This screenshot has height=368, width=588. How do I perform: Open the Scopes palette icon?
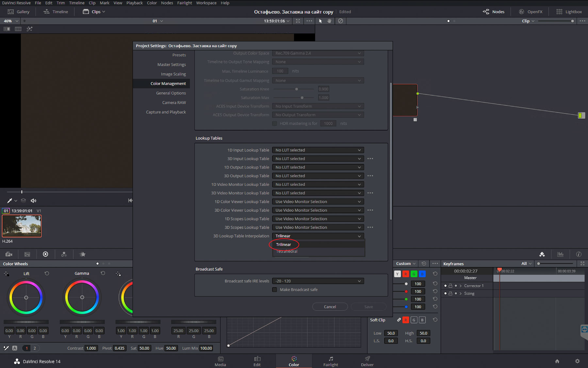(560, 254)
